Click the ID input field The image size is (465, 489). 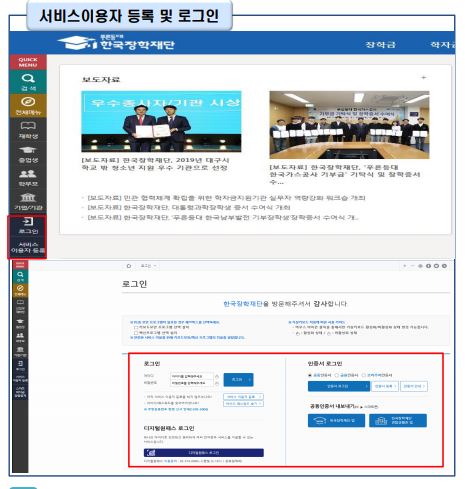(x=191, y=376)
